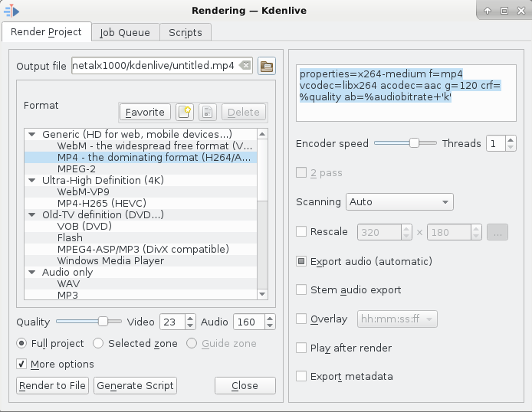Open the Scripts tab
532x412 pixels.
[186, 32]
